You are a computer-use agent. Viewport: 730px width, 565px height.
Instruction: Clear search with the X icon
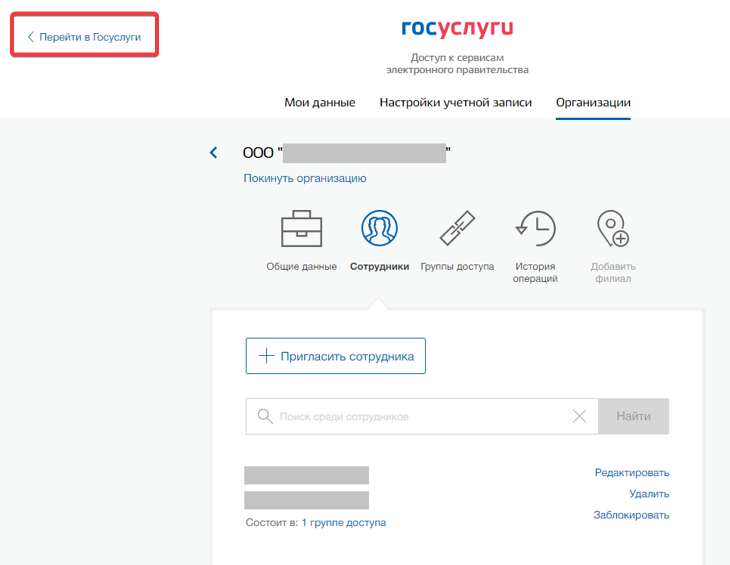coord(579,416)
